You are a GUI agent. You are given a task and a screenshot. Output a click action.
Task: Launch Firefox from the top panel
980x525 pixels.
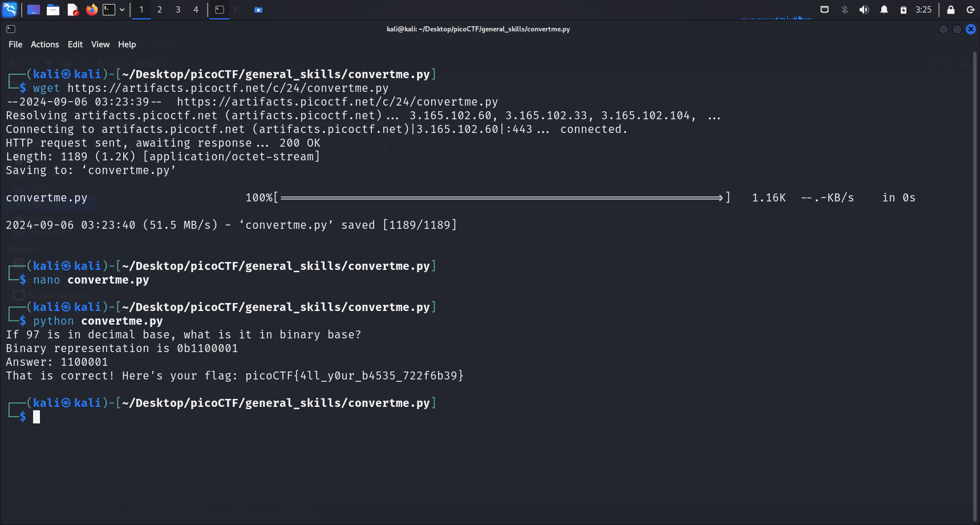click(91, 10)
